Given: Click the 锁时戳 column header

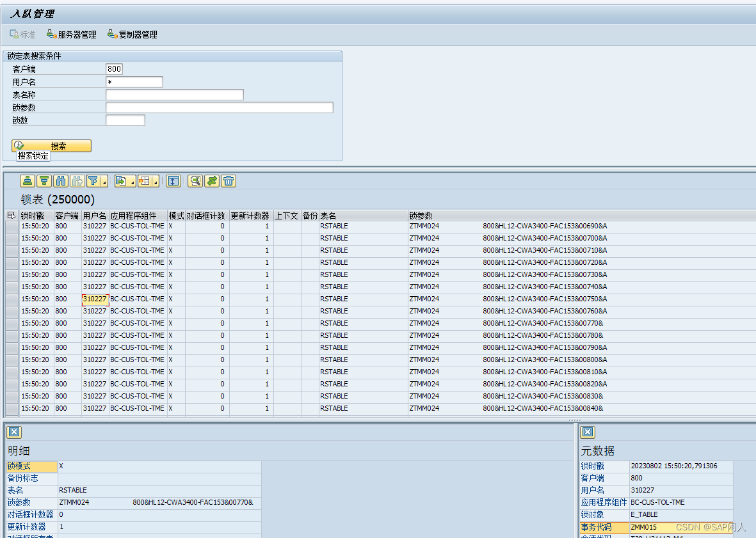Looking at the screenshot, I should [36, 216].
